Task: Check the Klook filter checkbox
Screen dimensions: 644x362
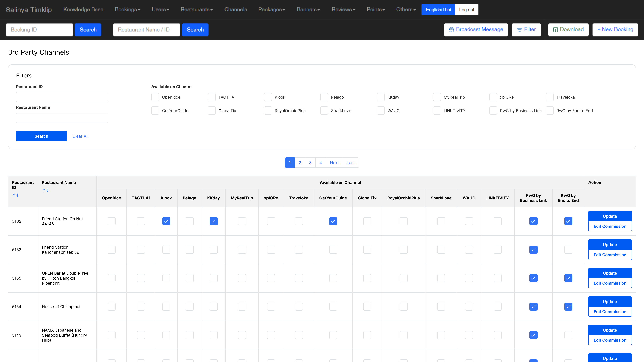Action: coord(268,97)
